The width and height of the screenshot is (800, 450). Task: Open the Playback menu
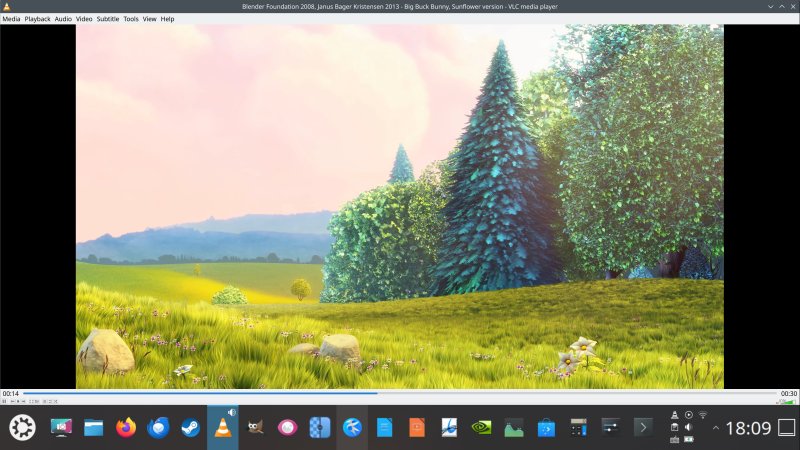point(38,19)
